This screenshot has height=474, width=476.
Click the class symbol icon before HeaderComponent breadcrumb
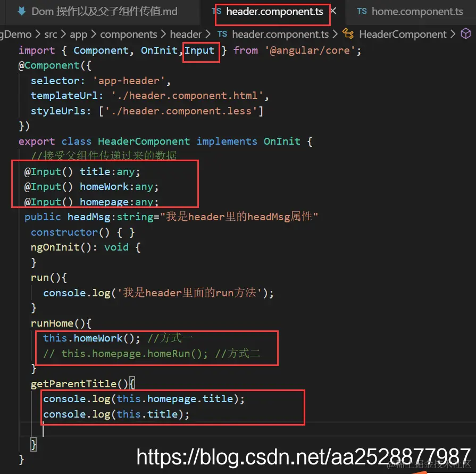point(348,34)
